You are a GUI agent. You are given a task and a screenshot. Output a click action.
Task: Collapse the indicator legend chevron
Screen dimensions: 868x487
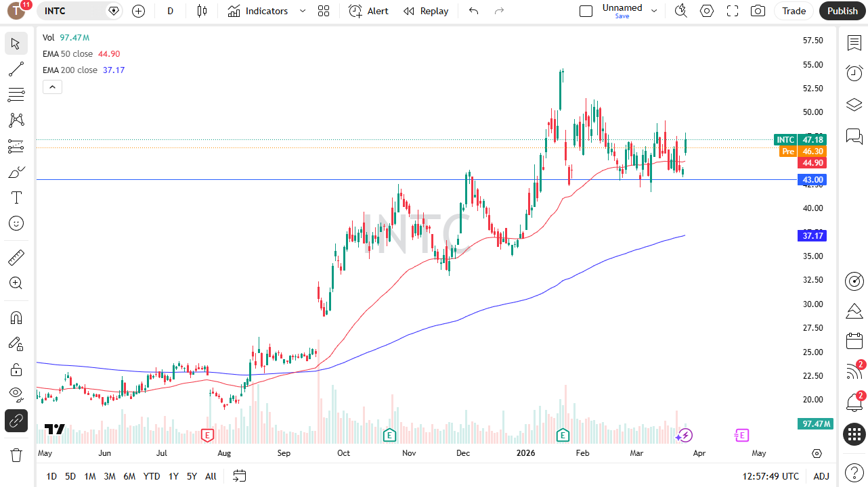coord(52,87)
